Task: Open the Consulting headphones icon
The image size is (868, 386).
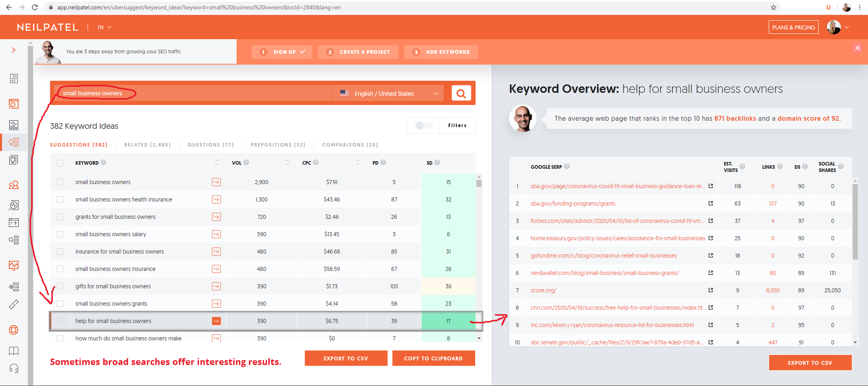Action: pyautogui.click(x=14, y=368)
